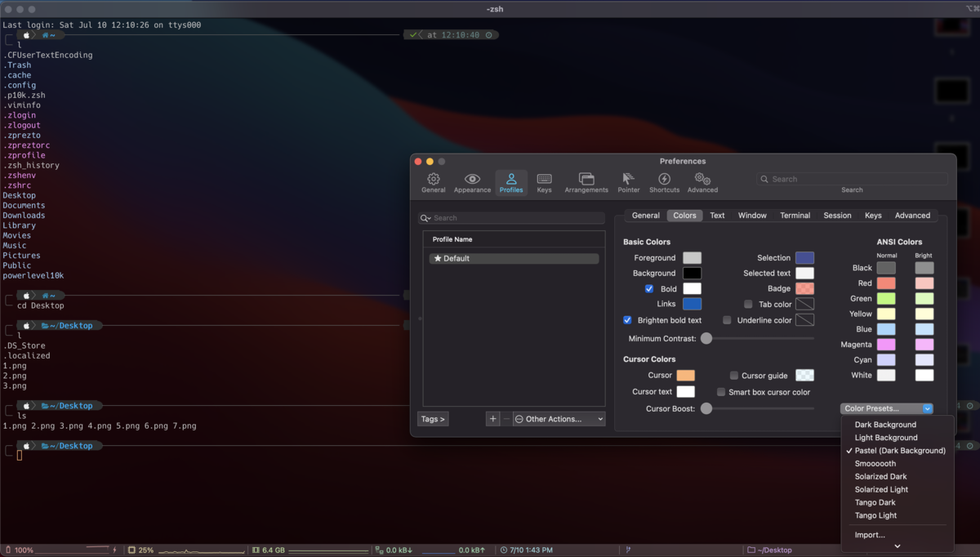
Task: Open the Appearance eye icon in Preferences
Action: tap(472, 183)
